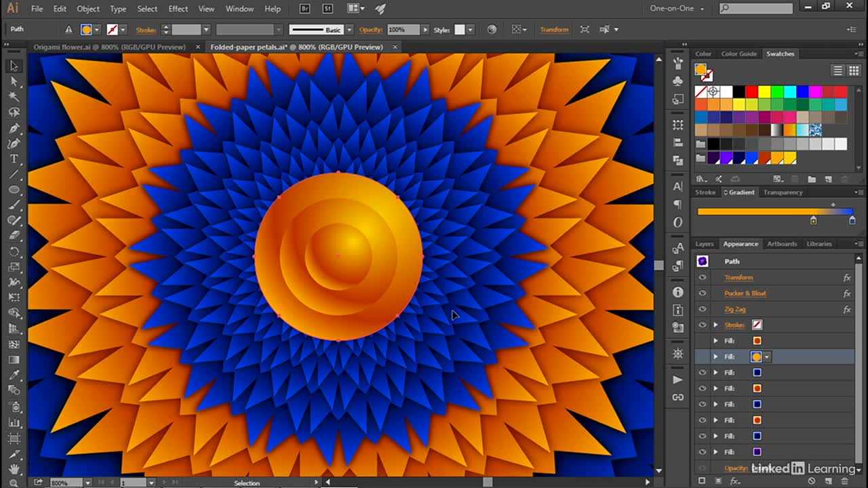This screenshot has width=868, height=488.
Task: Open the Paragraph panel dock icon
Action: pos(678,204)
